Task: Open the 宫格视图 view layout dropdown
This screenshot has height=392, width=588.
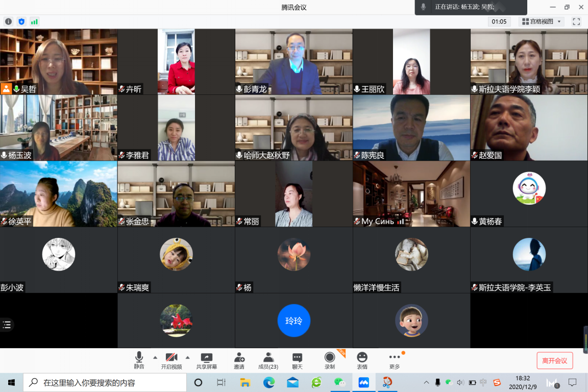Action: click(x=541, y=21)
